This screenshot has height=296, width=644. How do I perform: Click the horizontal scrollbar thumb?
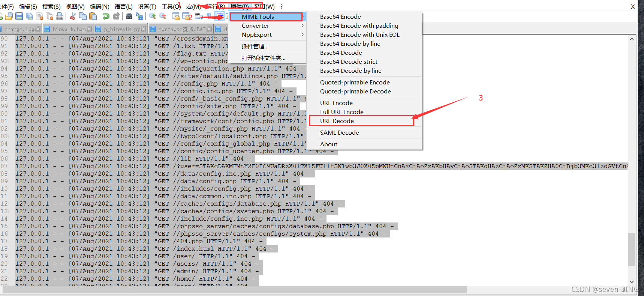[x=234, y=290]
